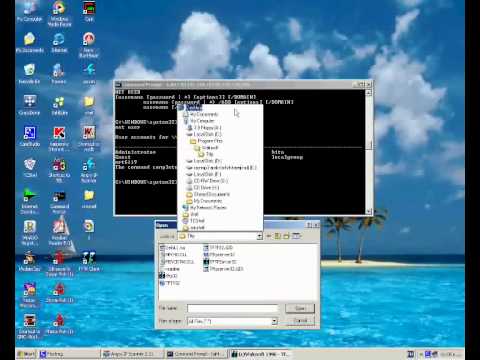
Task: Choose Local Disk (C:) in location list
Action: point(204,134)
